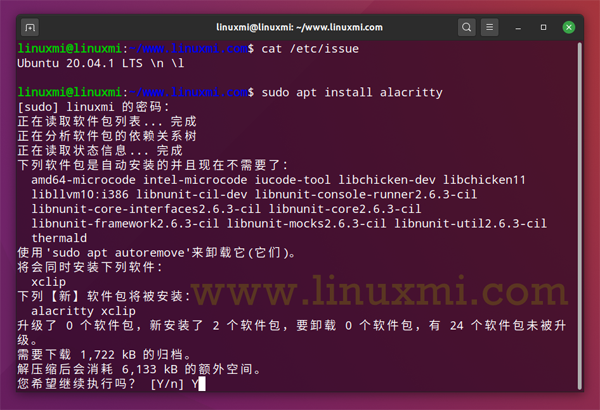Click the line '下列软件包是自动安装的并且现在不需要了:'

coord(152,165)
